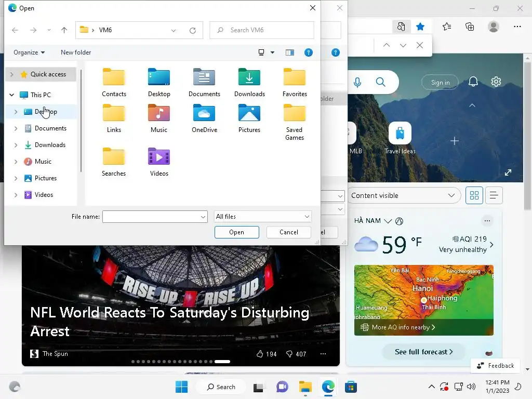Open Windows Start menu
Screen dimensions: 532x399
click(181, 387)
